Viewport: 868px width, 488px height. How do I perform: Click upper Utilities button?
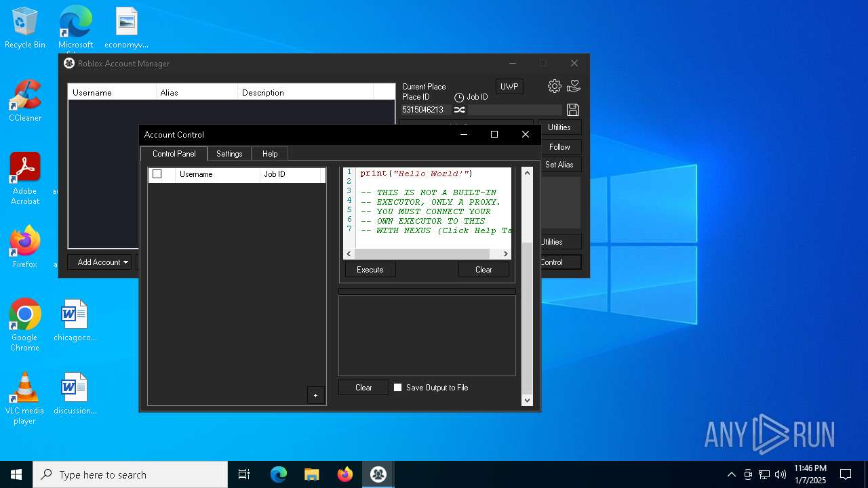coord(559,127)
